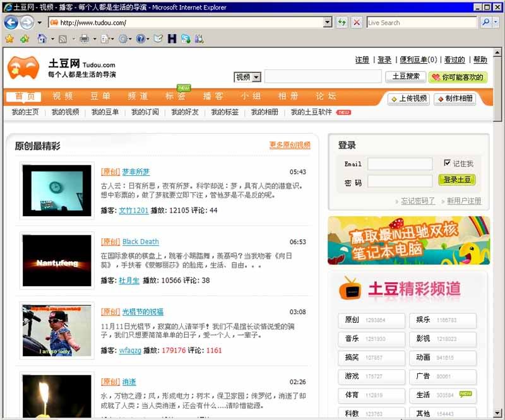The image size is (505, 420).
Task: Click the 迅驰双核笔记本电脑 banner ad
Action: (408, 241)
